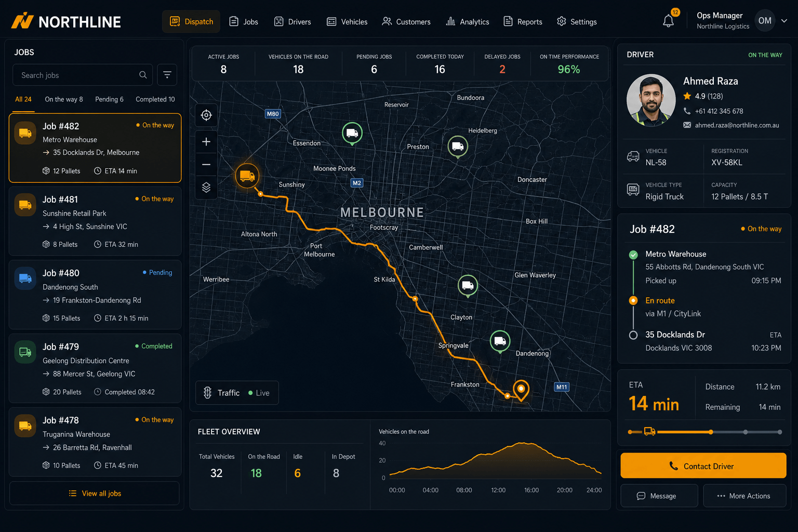Image resolution: width=798 pixels, height=532 pixels.
Task: Expand the Ops Manager account menu
Action: (x=784, y=21)
